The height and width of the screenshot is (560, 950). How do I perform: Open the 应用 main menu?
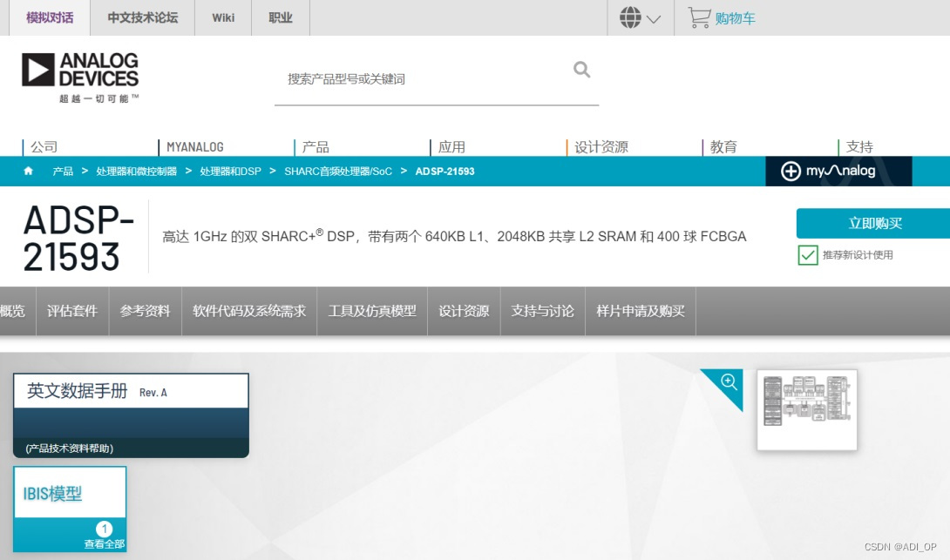[452, 146]
